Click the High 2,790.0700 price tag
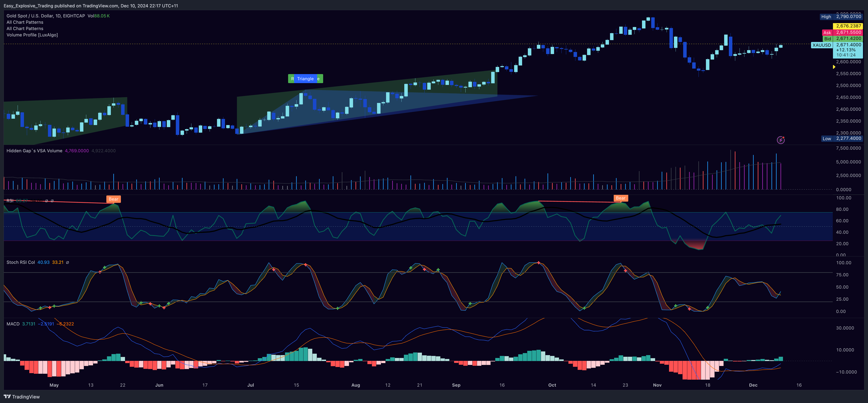Screen dimensions: 868x403 pyautogui.click(x=841, y=17)
